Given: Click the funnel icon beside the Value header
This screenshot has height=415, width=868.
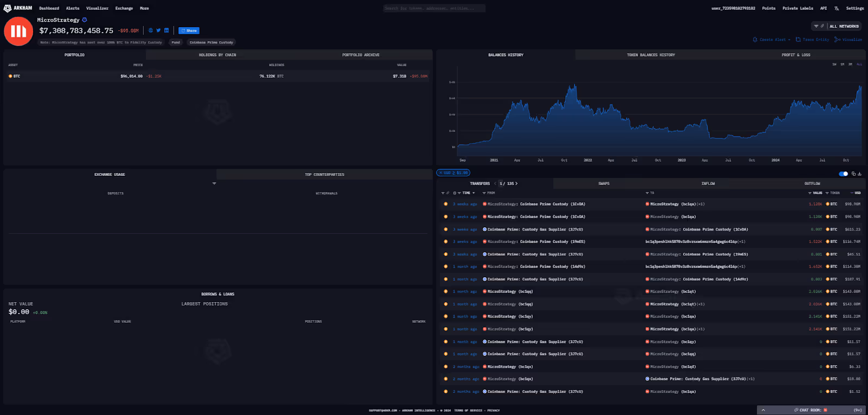Looking at the screenshot, I should [810, 193].
